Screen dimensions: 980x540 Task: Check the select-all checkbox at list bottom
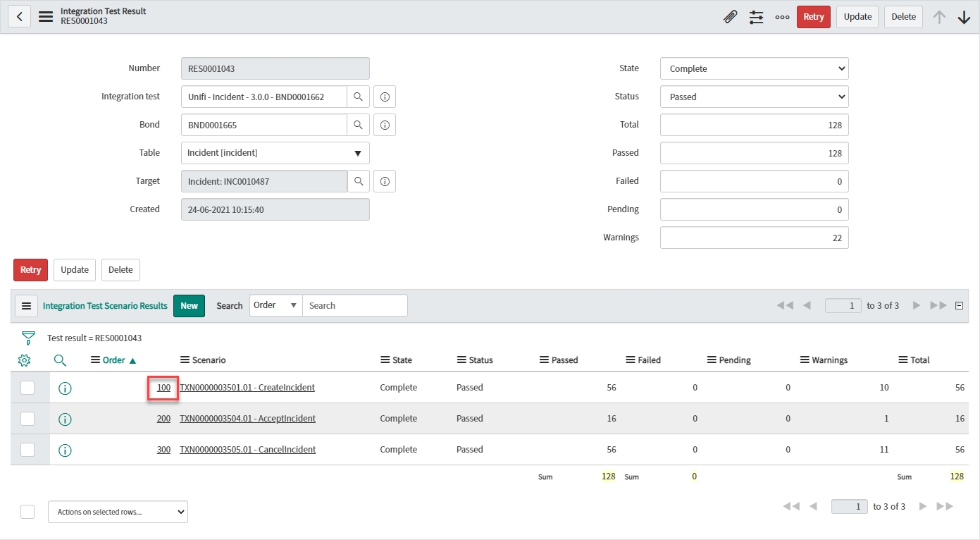coord(27,512)
